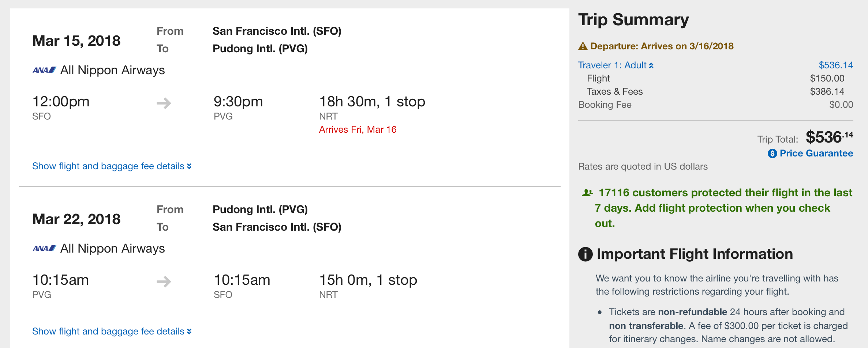Click the warning triangle beside the Departure notice
Viewport: 868px width, 348px height.
pos(583,46)
